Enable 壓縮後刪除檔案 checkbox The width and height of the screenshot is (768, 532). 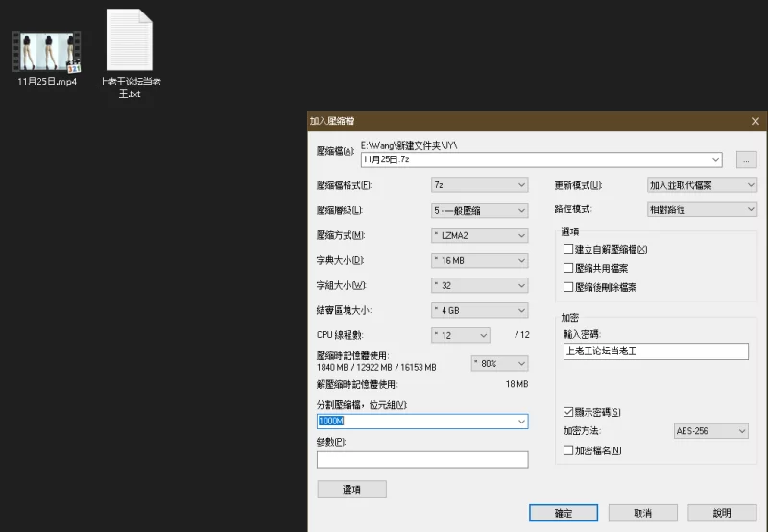568,287
